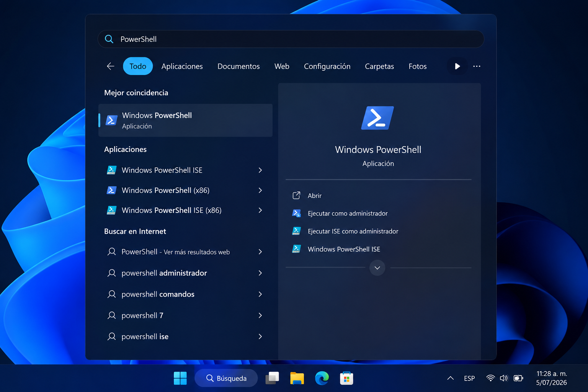
Task: Open Microsoft Edge from the taskbar
Action: 322,378
